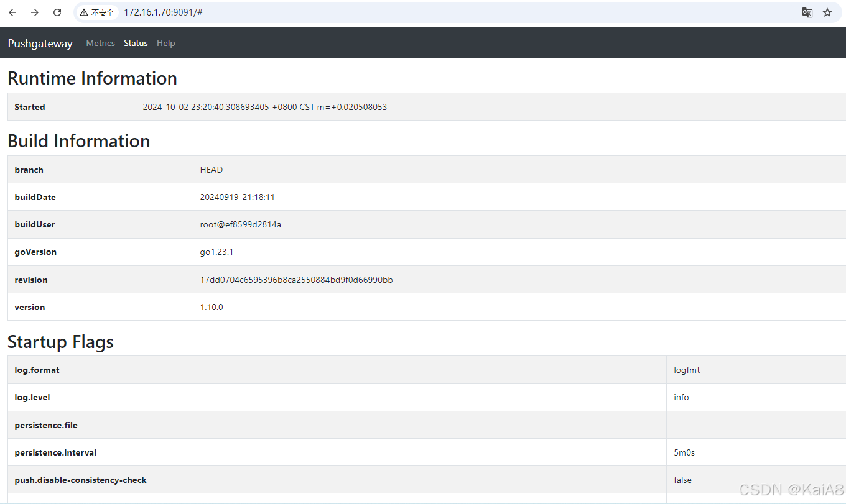
Task: Select the Runtime Information heading
Action: pyautogui.click(x=92, y=78)
